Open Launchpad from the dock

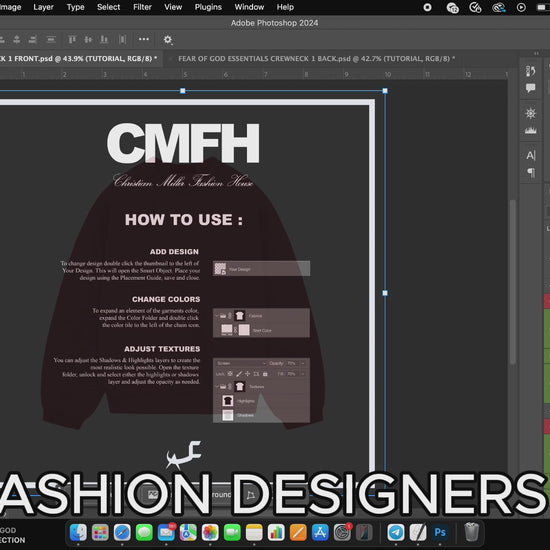coord(100,532)
